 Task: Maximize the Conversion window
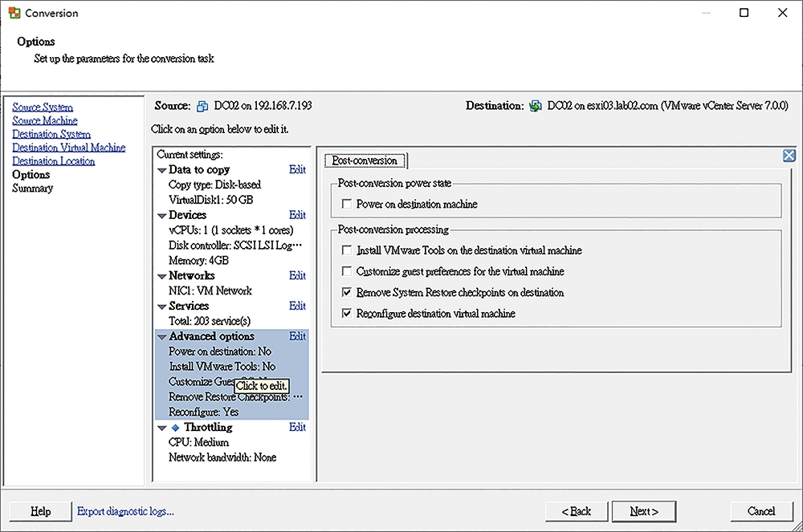pos(744,13)
